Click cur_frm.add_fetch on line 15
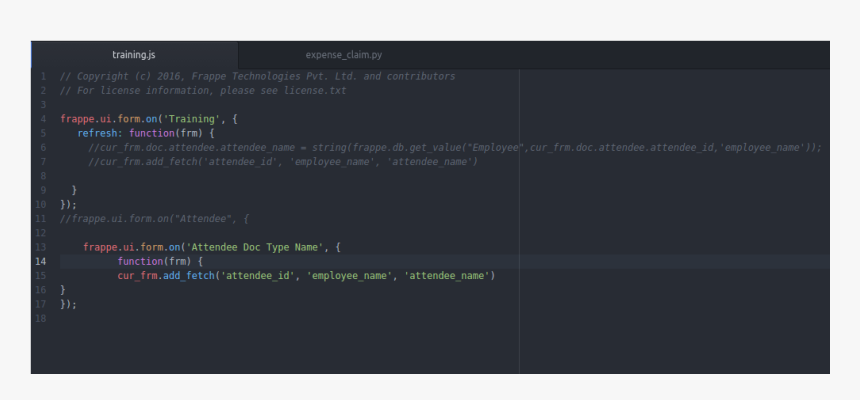 click(166, 276)
